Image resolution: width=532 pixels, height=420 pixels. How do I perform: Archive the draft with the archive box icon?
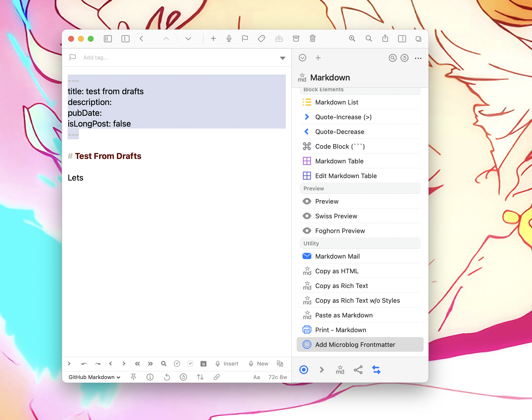coord(296,38)
